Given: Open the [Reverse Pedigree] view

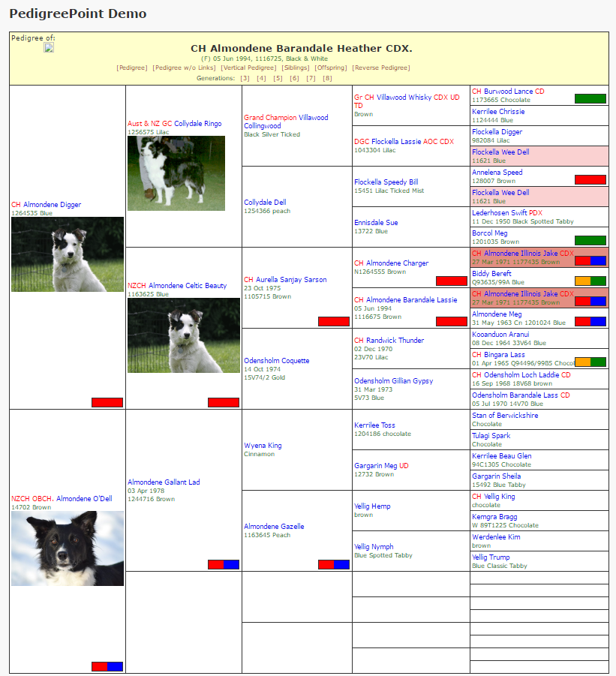Looking at the screenshot, I should click(381, 68).
